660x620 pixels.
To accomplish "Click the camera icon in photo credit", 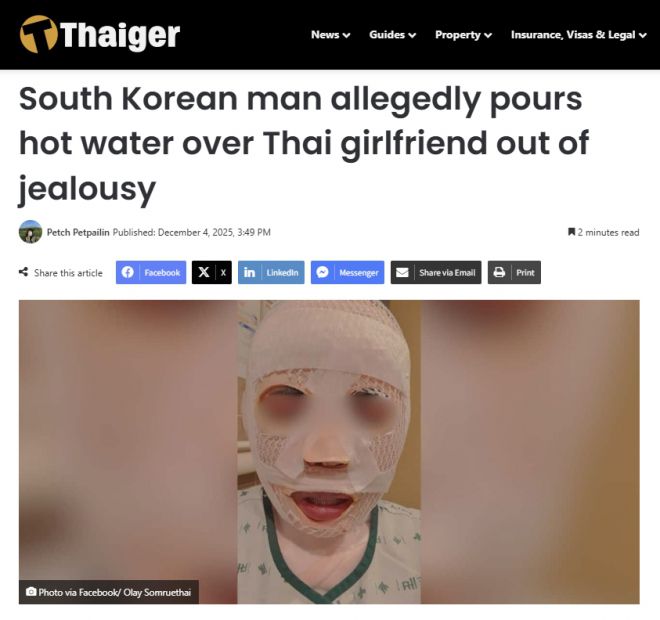I will (31, 592).
